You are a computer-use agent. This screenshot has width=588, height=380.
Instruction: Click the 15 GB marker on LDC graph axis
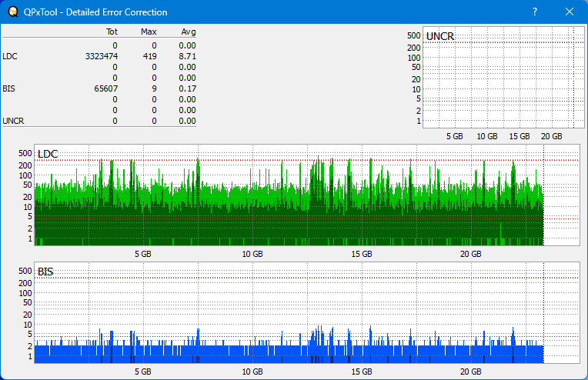tap(362, 254)
